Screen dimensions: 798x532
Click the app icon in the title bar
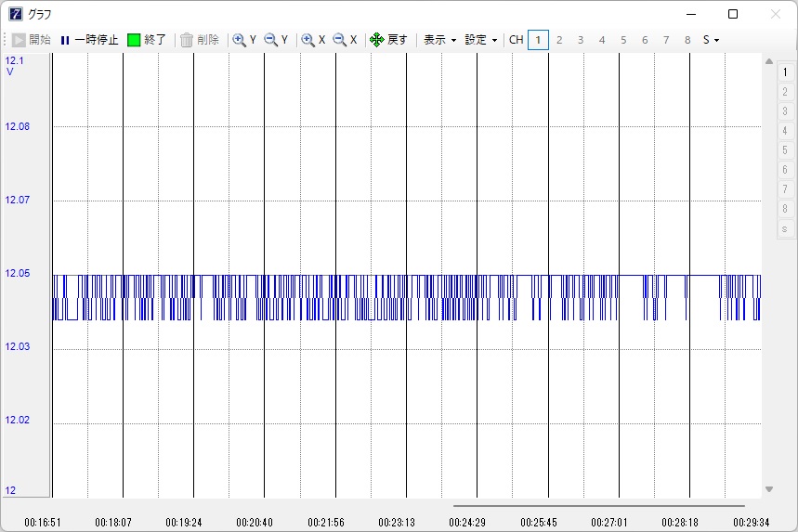click(x=15, y=14)
